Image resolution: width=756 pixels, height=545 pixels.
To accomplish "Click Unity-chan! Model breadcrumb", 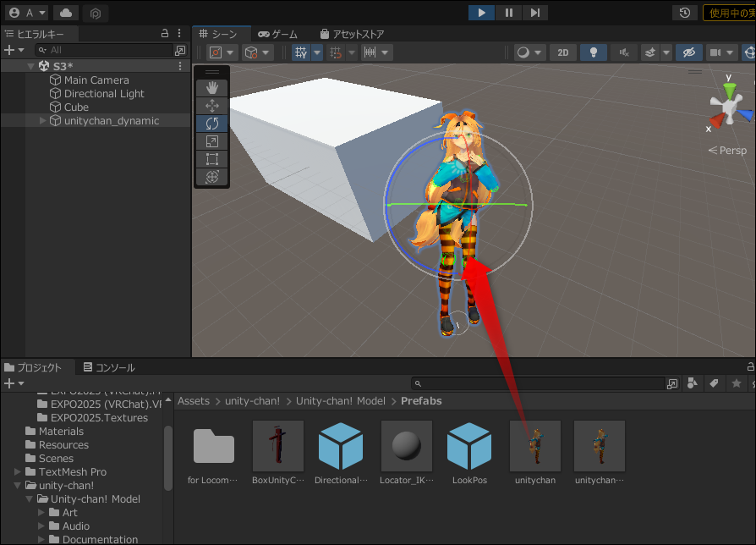I will 341,401.
